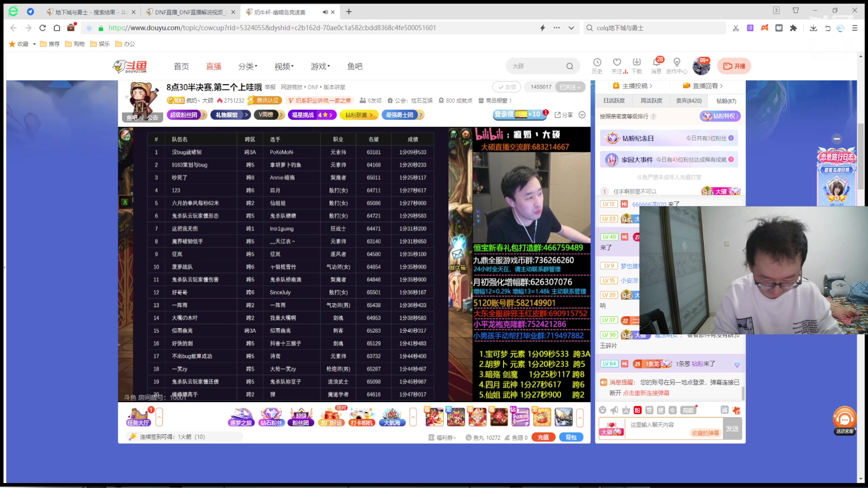Click the page vertical scrollbar thumb
Screen dimensions: 868x488
click(860, 156)
